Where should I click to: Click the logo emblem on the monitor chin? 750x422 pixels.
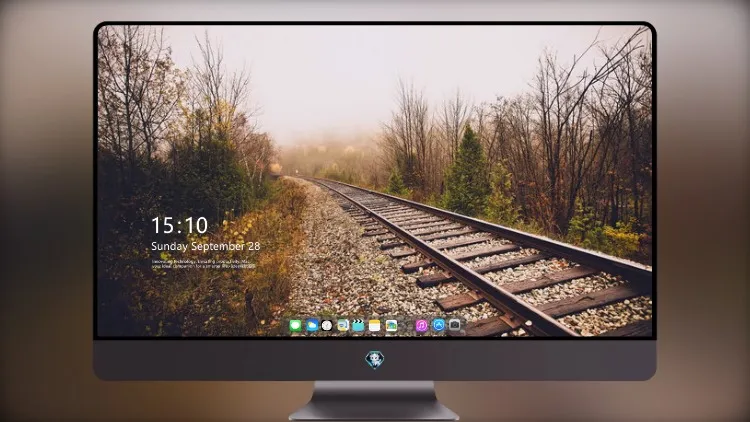tap(375, 360)
